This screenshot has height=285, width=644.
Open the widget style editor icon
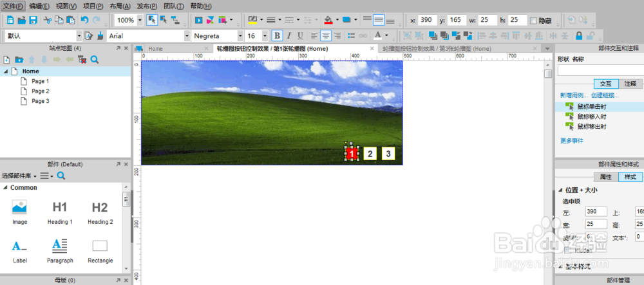coord(89,36)
